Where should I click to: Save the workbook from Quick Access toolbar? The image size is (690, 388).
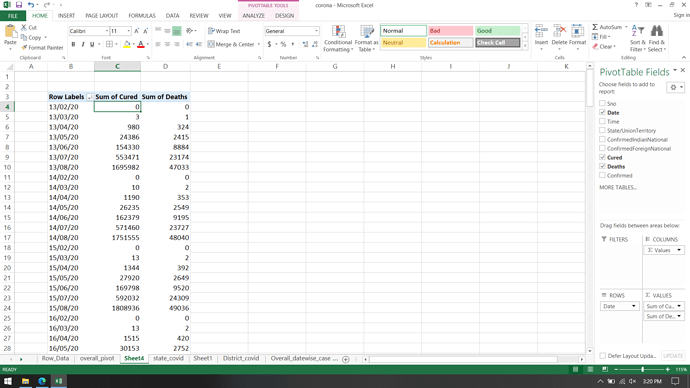[18, 5]
